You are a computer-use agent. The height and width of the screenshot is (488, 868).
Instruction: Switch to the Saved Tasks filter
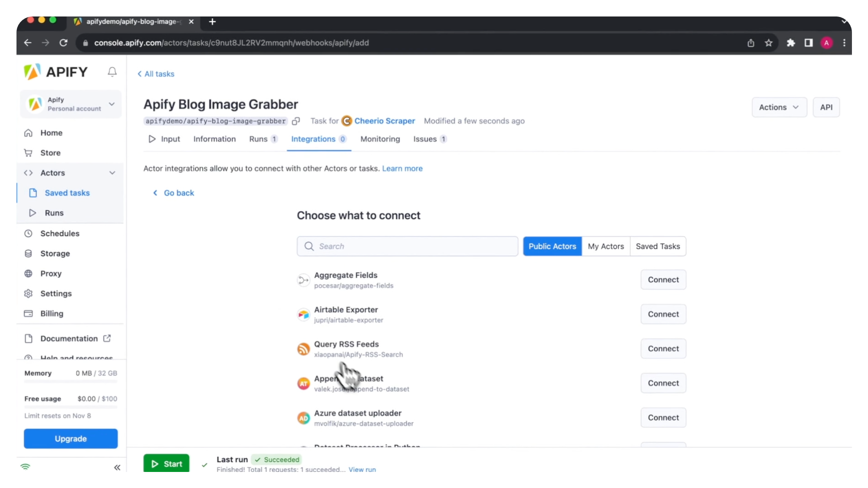click(x=658, y=246)
